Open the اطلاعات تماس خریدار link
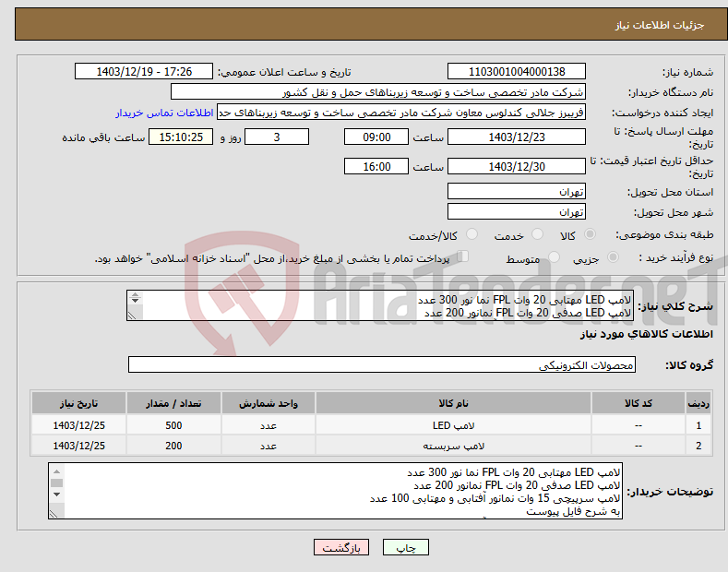This screenshot has width=728, height=572. 164,113
